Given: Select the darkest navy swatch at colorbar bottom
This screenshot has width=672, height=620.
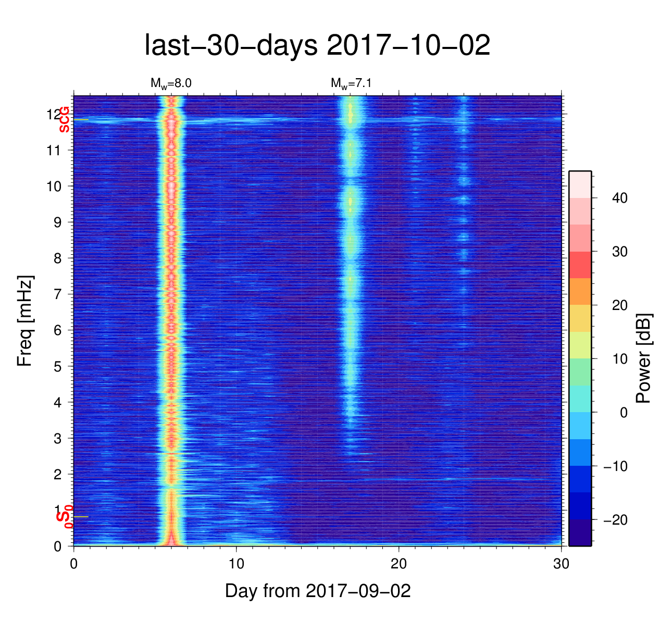Looking at the screenshot, I should point(580,532).
